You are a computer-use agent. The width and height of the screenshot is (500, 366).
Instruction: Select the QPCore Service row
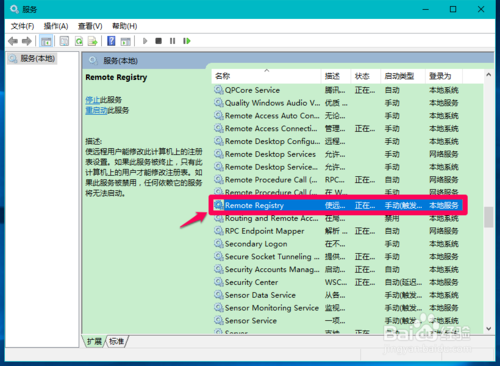coord(337,90)
